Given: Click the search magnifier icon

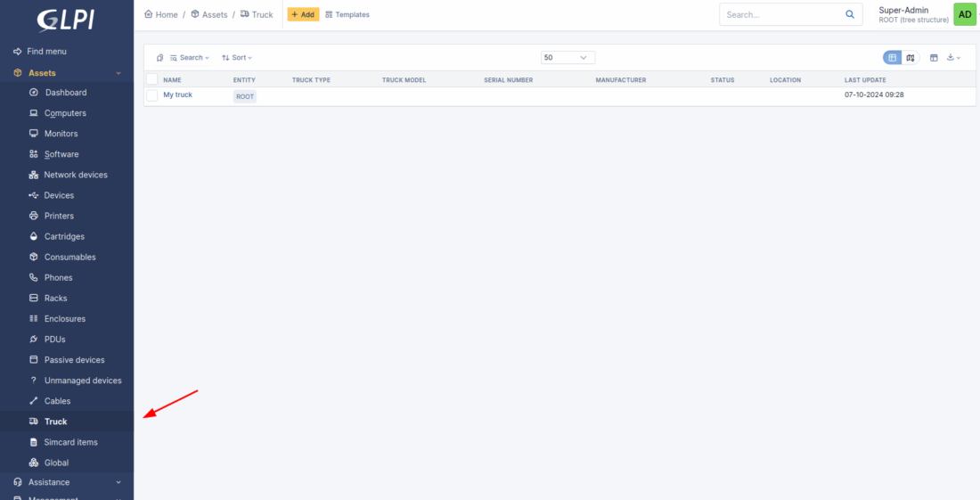Looking at the screenshot, I should pyautogui.click(x=850, y=14).
